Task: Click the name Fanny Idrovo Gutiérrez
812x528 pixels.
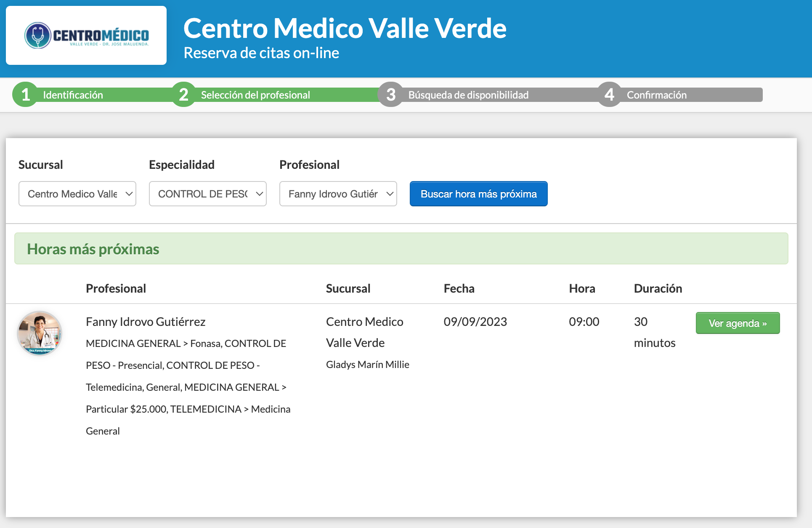Action: 146,322
